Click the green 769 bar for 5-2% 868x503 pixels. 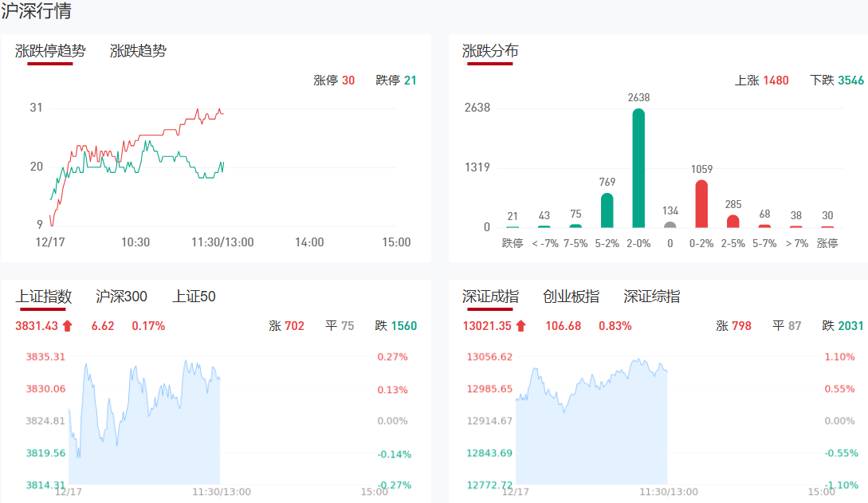pos(607,210)
